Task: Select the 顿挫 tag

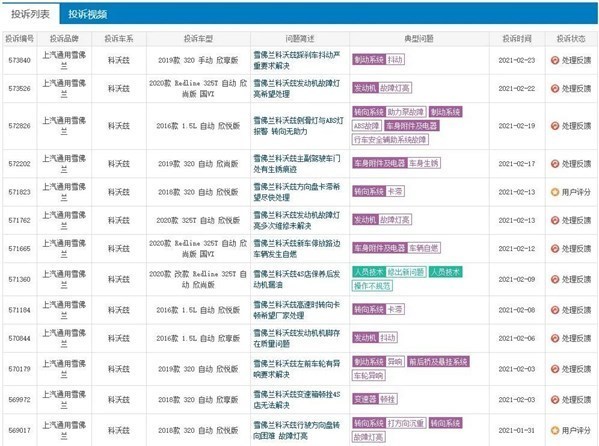Action: pyautogui.click(x=388, y=399)
